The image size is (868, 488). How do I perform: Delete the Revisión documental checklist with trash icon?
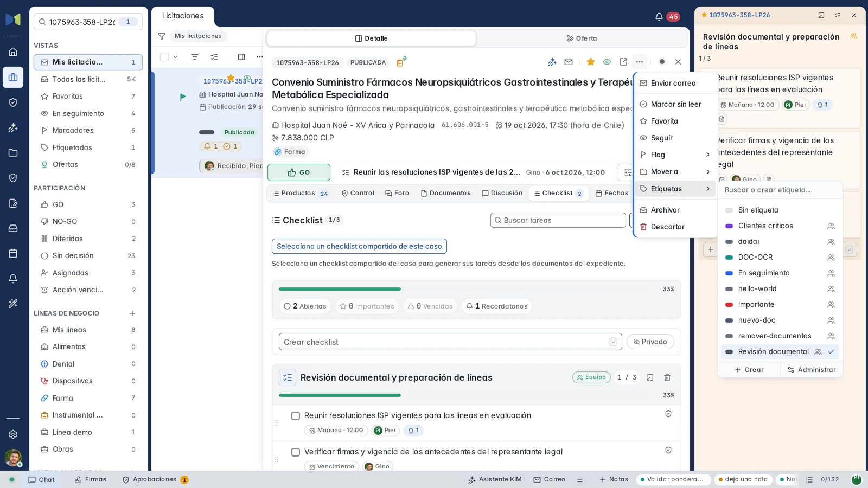click(667, 377)
